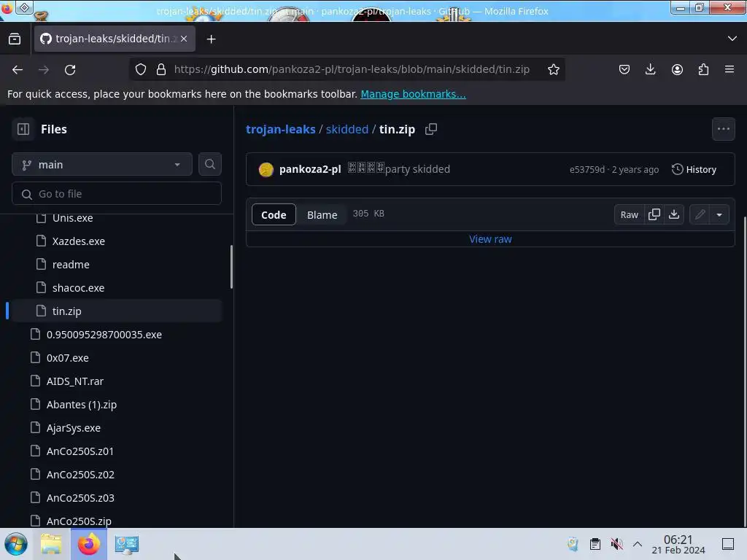This screenshot has height=560, width=747.
Task: Open the View raw link
Action: click(x=490, y=239)
